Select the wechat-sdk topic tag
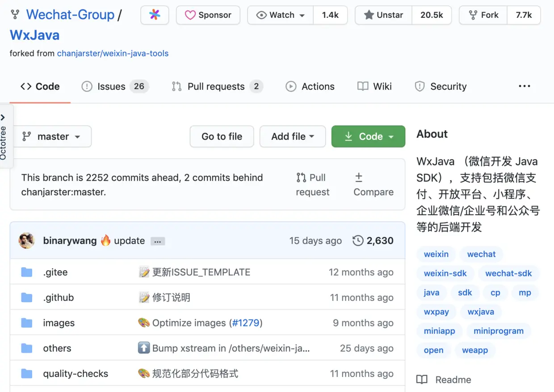 508,273
